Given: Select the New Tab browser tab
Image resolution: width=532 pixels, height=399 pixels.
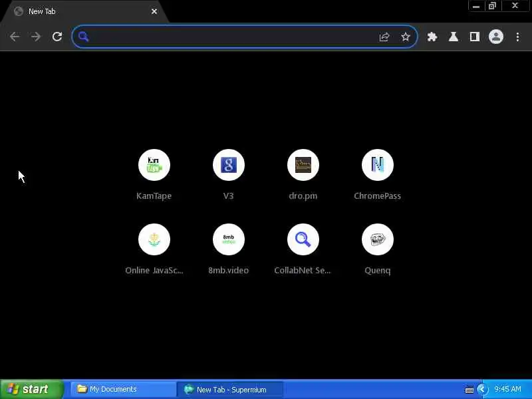Looking at the screenshot, I should (x=84, y=11).
